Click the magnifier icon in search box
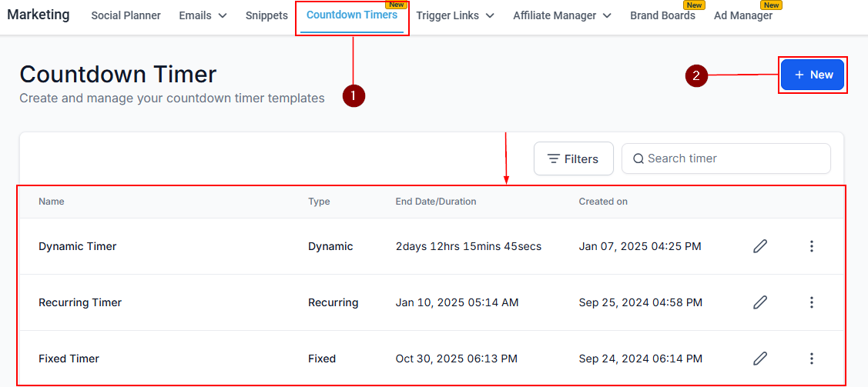This screenshot has width=868, height=387. [x=638, y=158]
